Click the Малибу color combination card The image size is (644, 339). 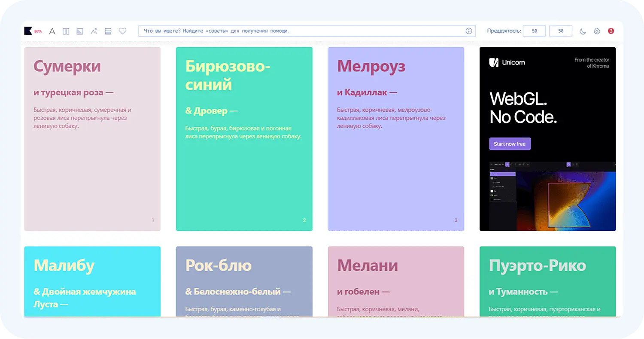pyautogui.click(x=92, y=281)
